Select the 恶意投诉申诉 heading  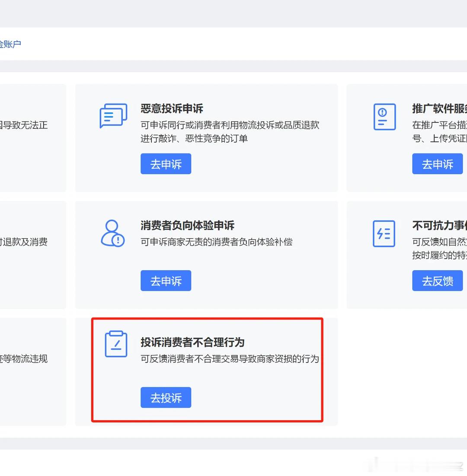(172, 109)
